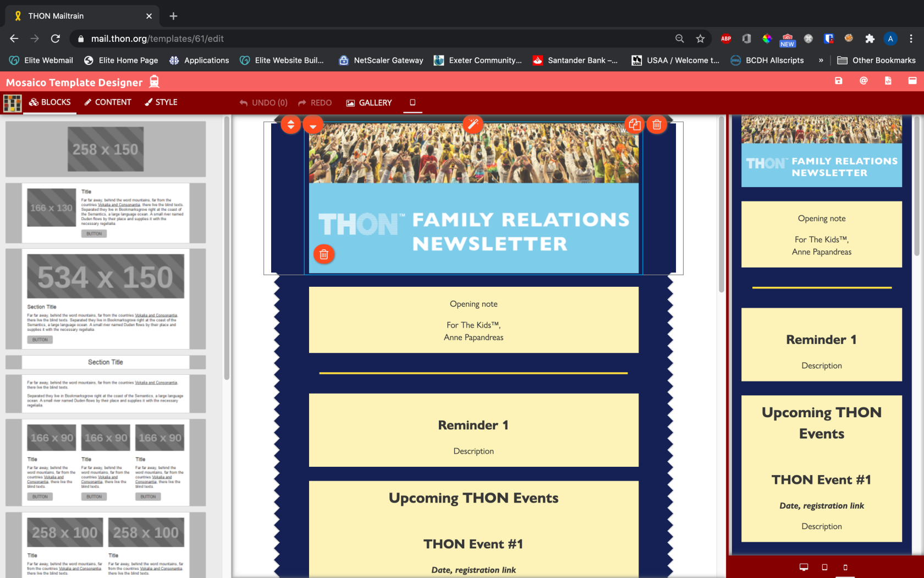Viewport: 924px width, 578px height.
Task: Click the THON Event #1 title in editor
Action: pos(474,544)
